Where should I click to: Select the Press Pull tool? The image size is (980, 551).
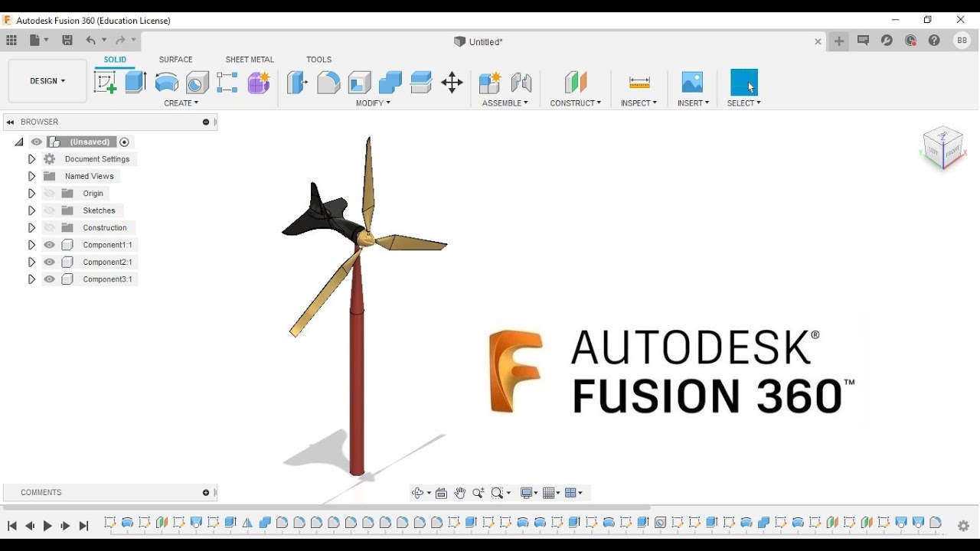(x=297, y=82)
